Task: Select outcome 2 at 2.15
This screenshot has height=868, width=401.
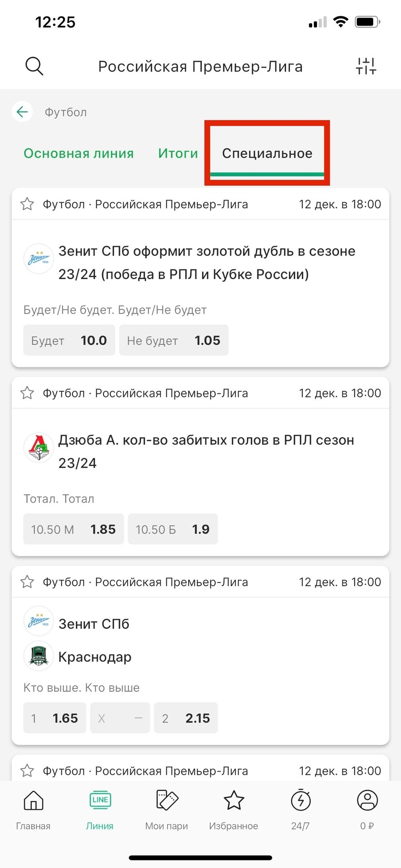Action: (x=186, y=718)
